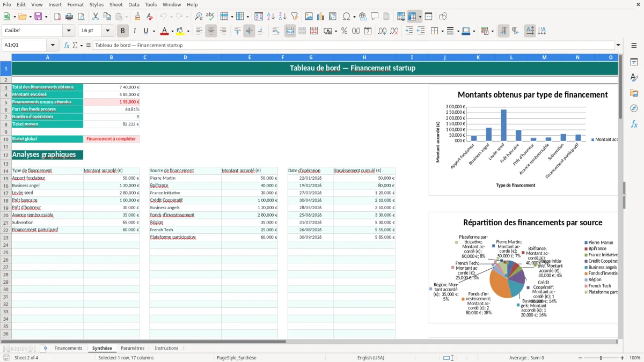Click Sort Descending icon
This screenshot has width=644, height=362.
[x=283, y=17]
